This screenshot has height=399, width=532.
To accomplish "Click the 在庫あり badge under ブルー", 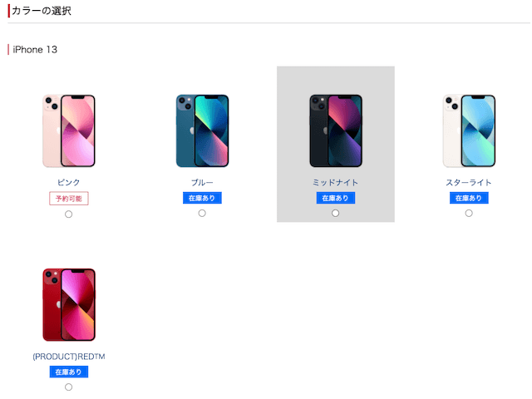I will (202, 198).
